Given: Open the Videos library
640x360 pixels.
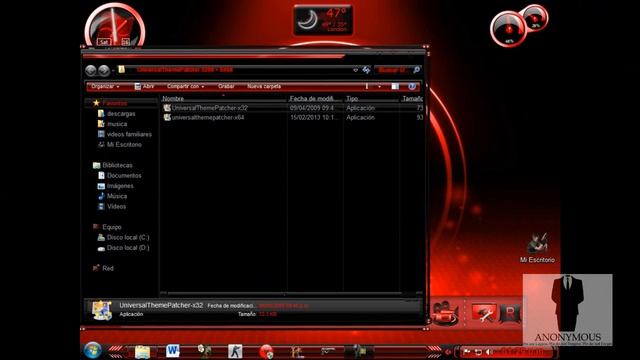Looking at the screenshot, I should (116, 207).
